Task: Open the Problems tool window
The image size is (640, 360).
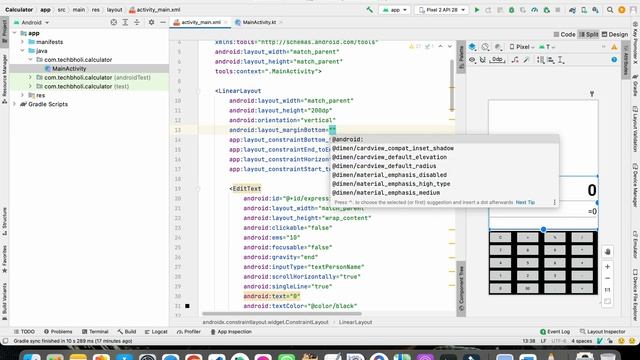Action: (58, 332)
